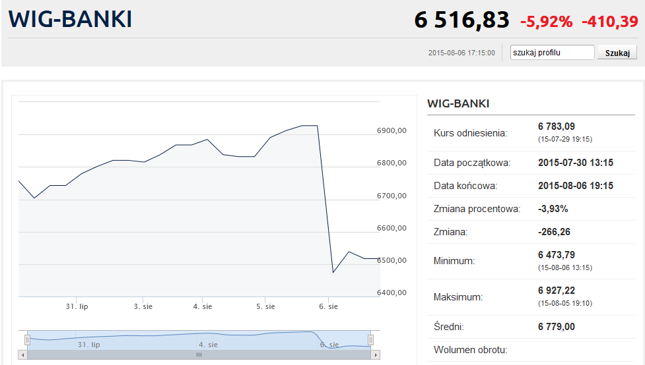Click the Szukaj search button
The image size is (645, 365).
click(617, 53)
